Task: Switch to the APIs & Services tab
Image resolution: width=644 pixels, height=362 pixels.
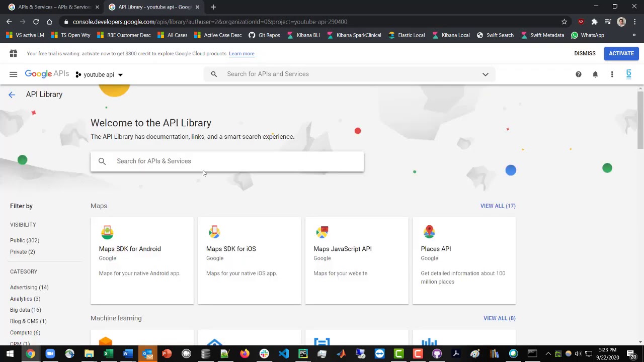Action: pyautogui.click(x=54, y=7)
